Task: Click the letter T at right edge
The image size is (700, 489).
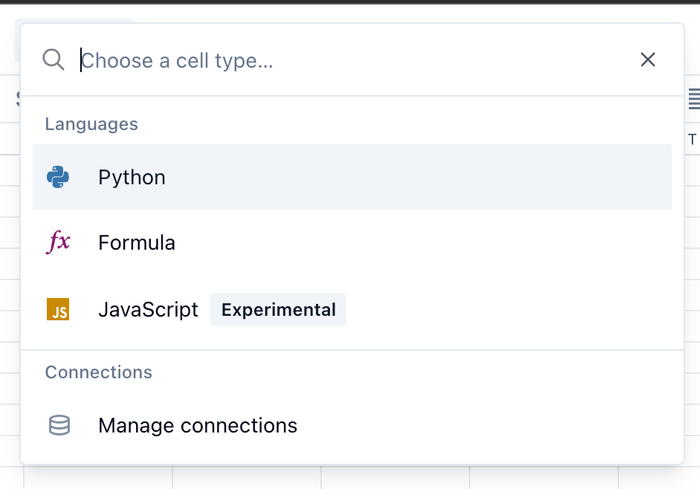Action: click(692, 140)
